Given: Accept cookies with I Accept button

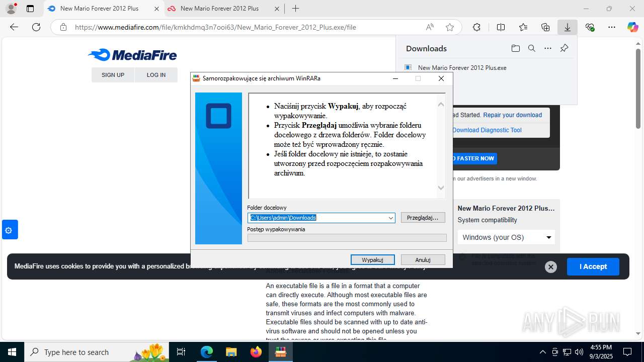Looking at the screenshot, I should point(593,266).
